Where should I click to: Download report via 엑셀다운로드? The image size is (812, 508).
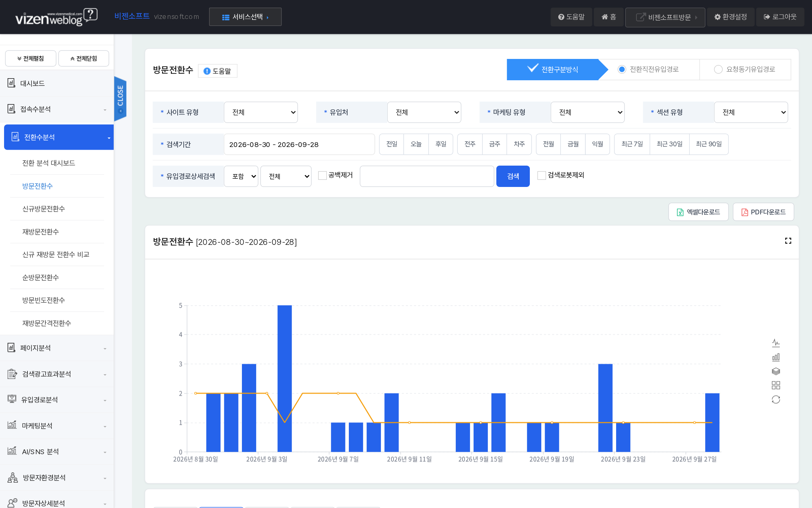coord(698,212)
